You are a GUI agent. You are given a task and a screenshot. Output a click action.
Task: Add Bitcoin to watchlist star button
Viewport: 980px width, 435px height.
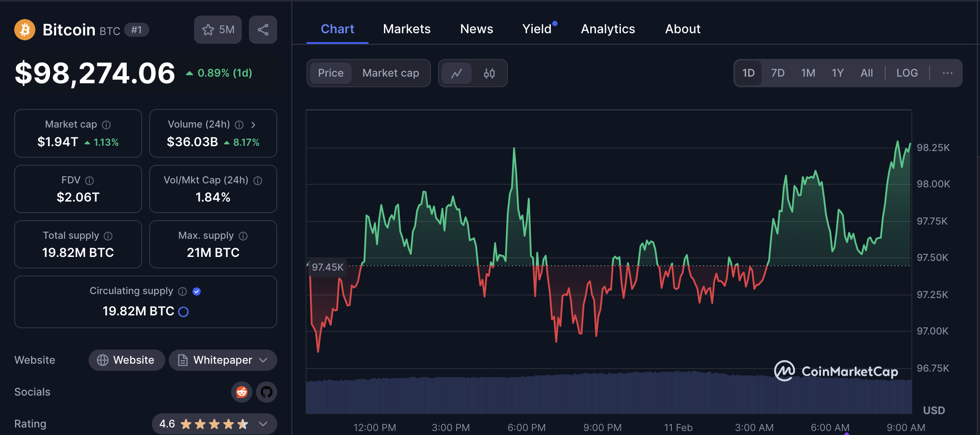[218, 30]
